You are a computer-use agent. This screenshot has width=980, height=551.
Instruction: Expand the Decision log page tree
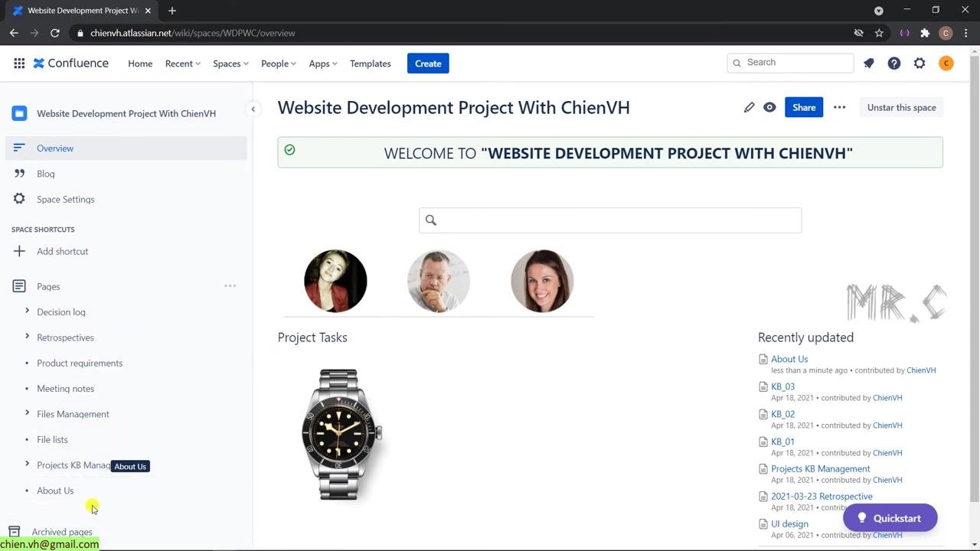pyautogui.click(x=27, y=311)
